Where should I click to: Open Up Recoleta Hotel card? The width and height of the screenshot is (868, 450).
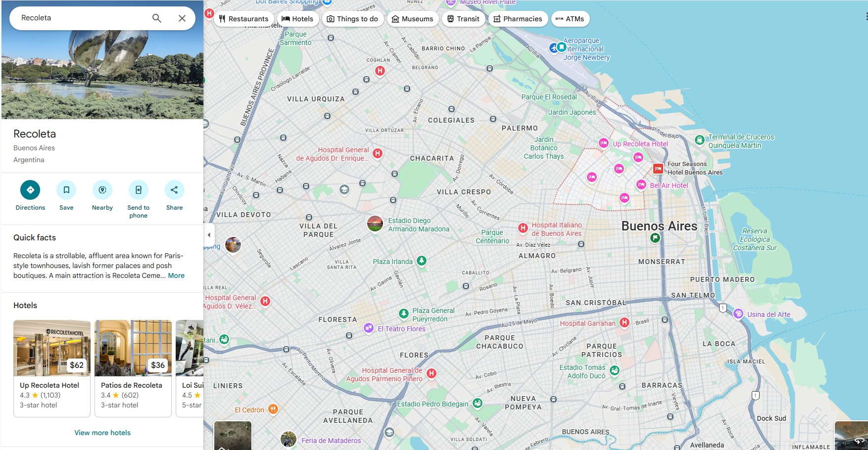(x=52, y=368)
